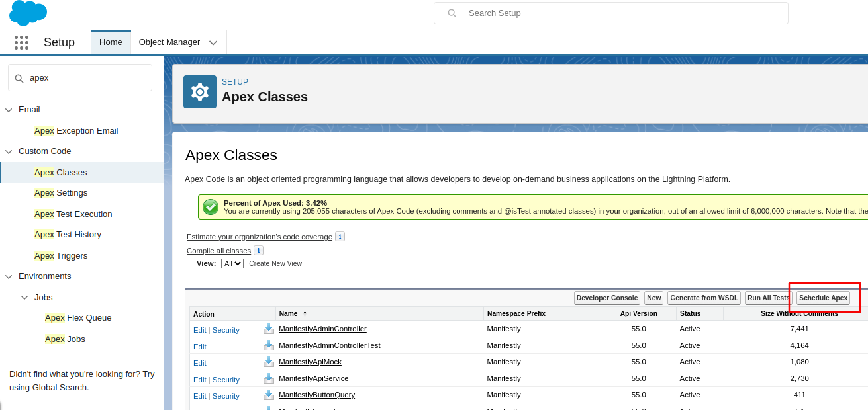The width and height of the screenshot is (868, 410).
Task: Focus the Search Setup field
Action: coord(610,13)
